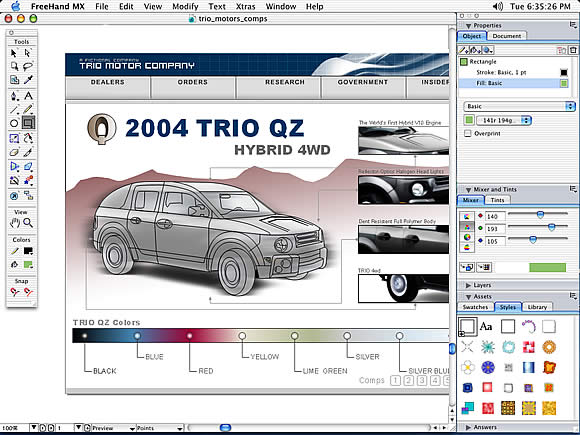Click the Add Stroke button in Properties
Image resolution: width=580 pixels, height=435 pixels.
click(463, 50)
